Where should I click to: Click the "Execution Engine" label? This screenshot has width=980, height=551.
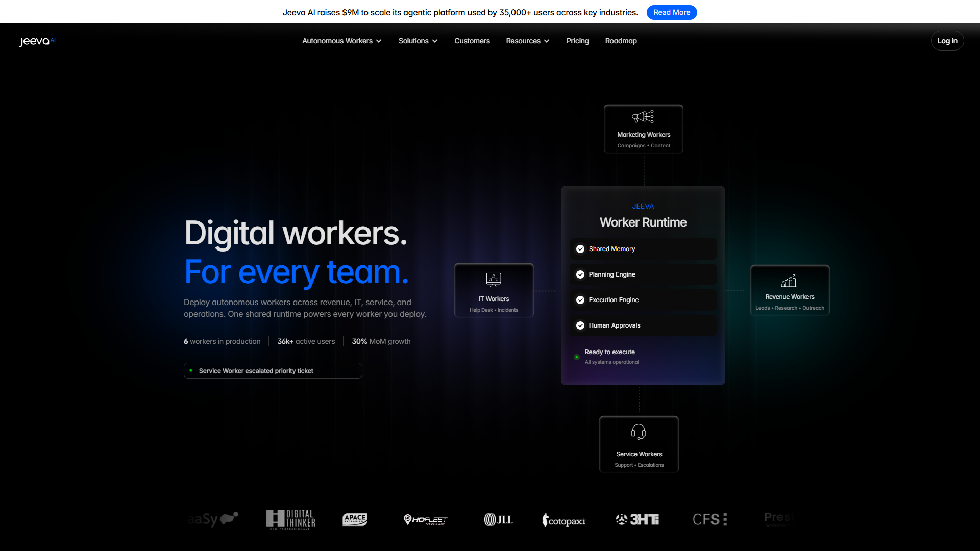point(614,300)
